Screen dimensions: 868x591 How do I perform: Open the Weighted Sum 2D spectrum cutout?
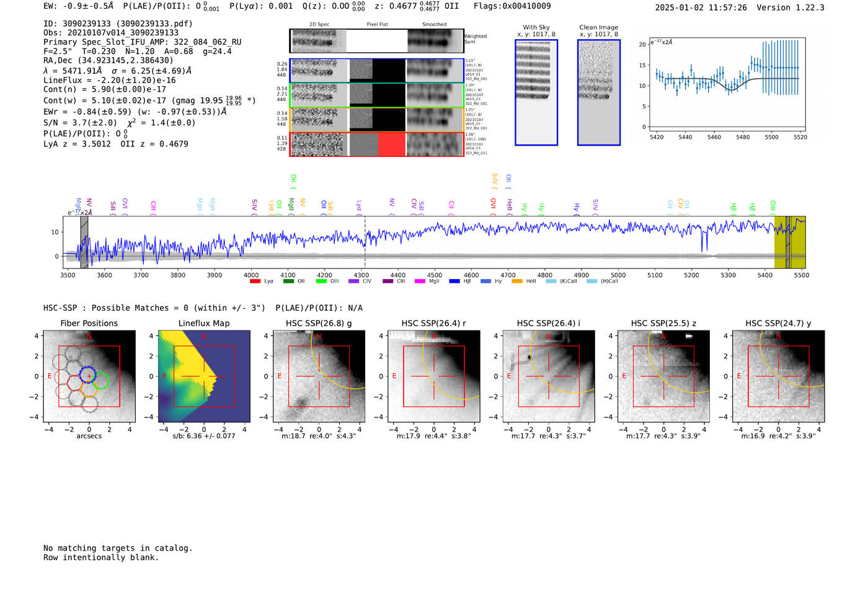click(377, 41)
